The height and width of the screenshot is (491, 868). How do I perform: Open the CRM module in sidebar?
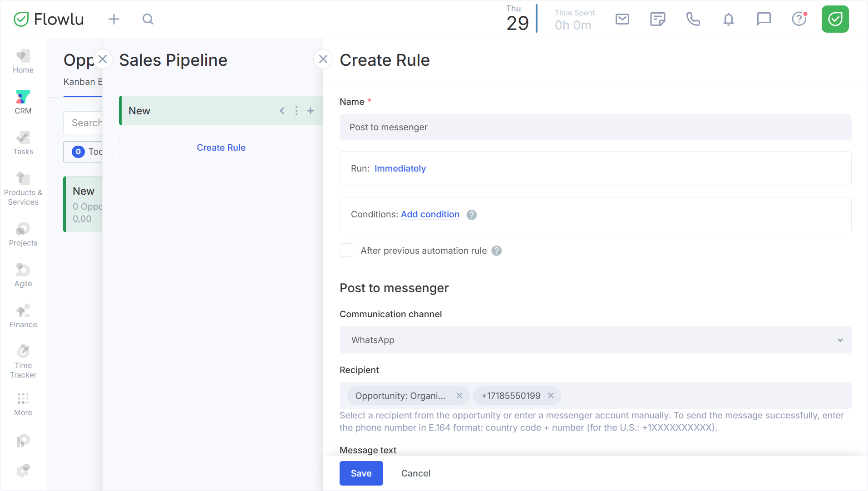tap(23, 102)
